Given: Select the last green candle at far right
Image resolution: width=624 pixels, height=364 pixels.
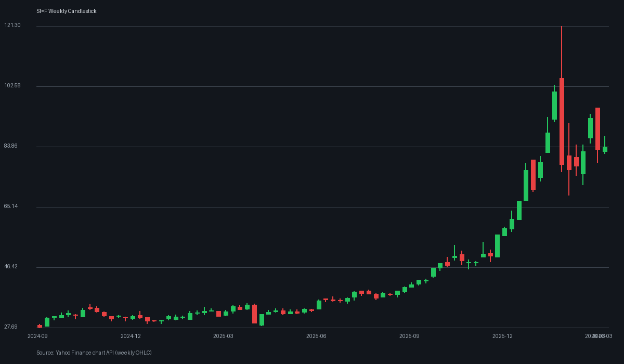Looking at the screenshot, I should point(605,149).
